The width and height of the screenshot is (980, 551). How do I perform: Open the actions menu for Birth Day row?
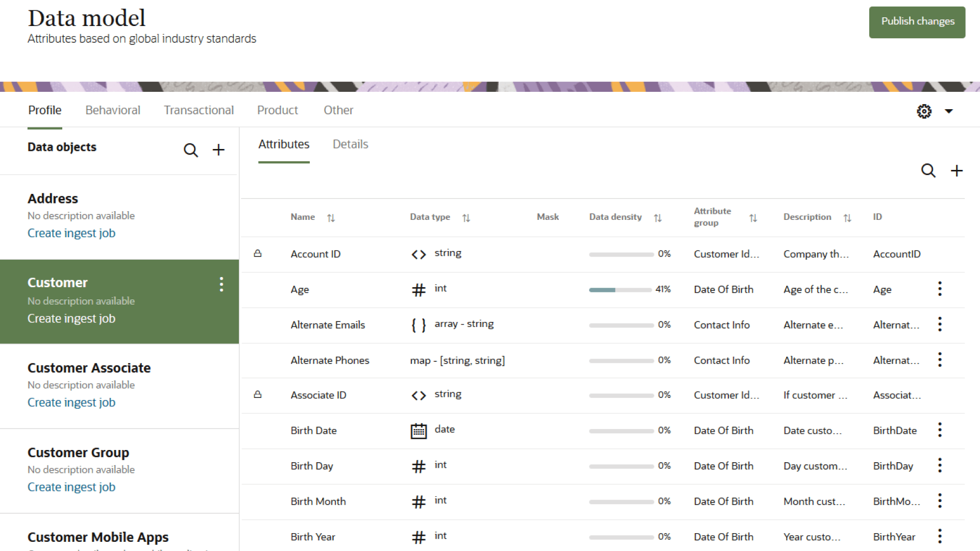940,465
